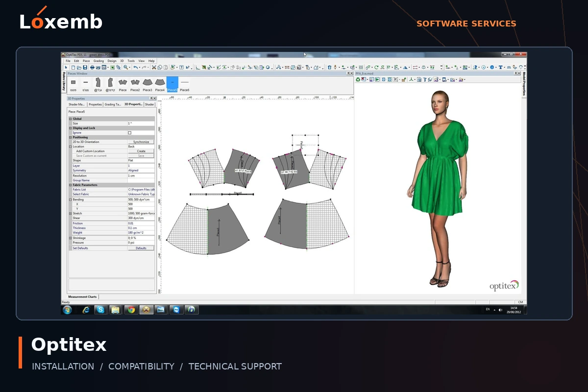Collapse the Global section
Screen dimensions: 588x392
point(70,119)
